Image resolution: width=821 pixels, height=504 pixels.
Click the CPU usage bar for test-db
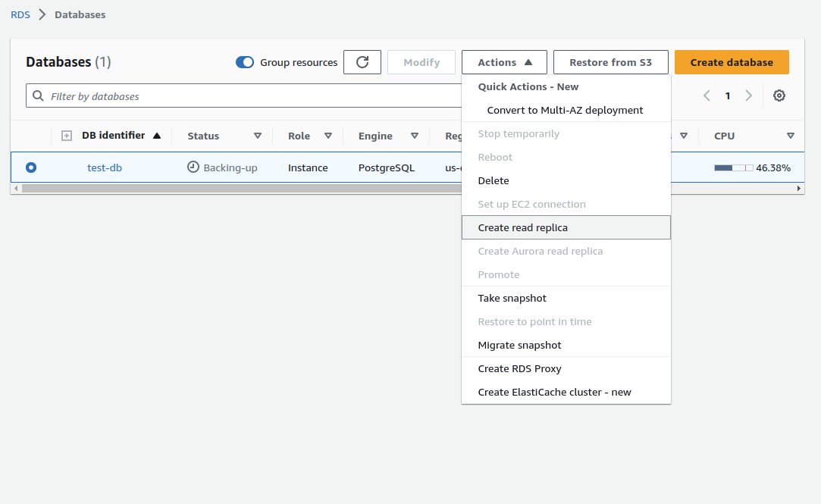point(734,168)
